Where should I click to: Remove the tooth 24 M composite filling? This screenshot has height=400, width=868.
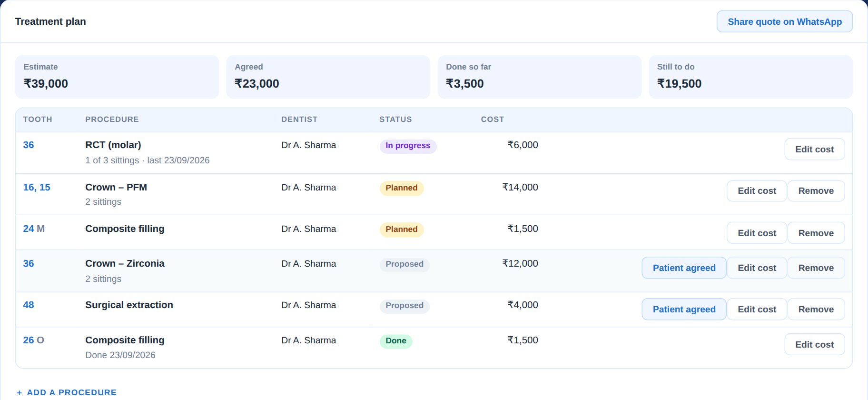pos(816,233)
